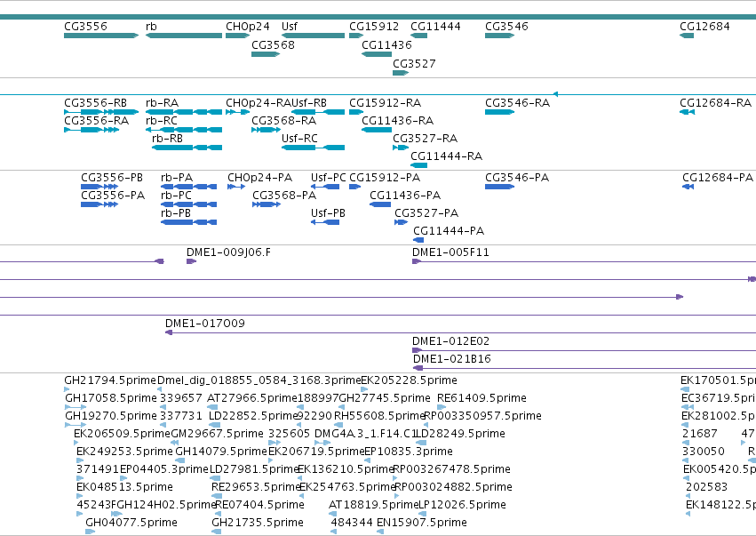This screenshot has width=756, height=536.
Task: Open BAC clone DME1-017O09
Action: [x=460, y=333]
